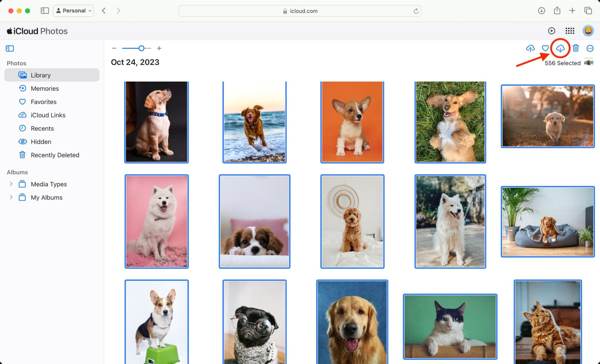Toggle Safari's sidebar button
The image size is (600, 364).
click(45, 11)
